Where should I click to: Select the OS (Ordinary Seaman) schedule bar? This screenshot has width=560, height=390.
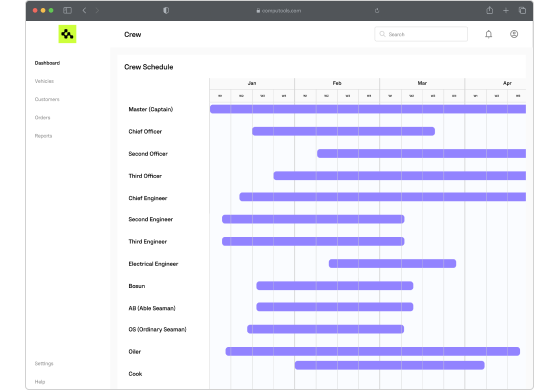click(x=325, y=329)
